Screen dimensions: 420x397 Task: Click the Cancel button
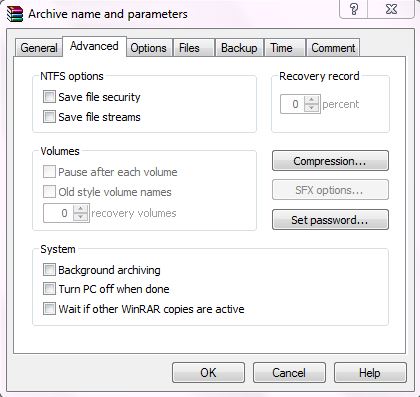click(x=289, y=372)
